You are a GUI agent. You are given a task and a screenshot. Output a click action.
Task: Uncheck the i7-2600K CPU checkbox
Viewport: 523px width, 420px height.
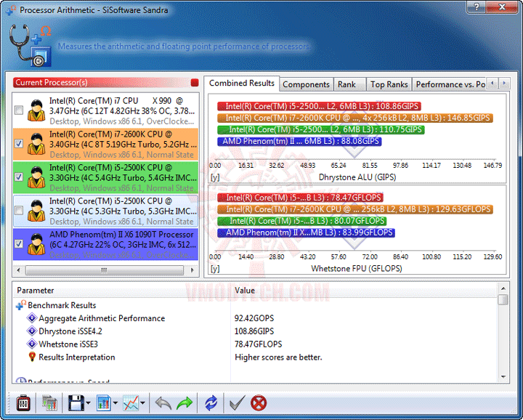click(19, 143)
